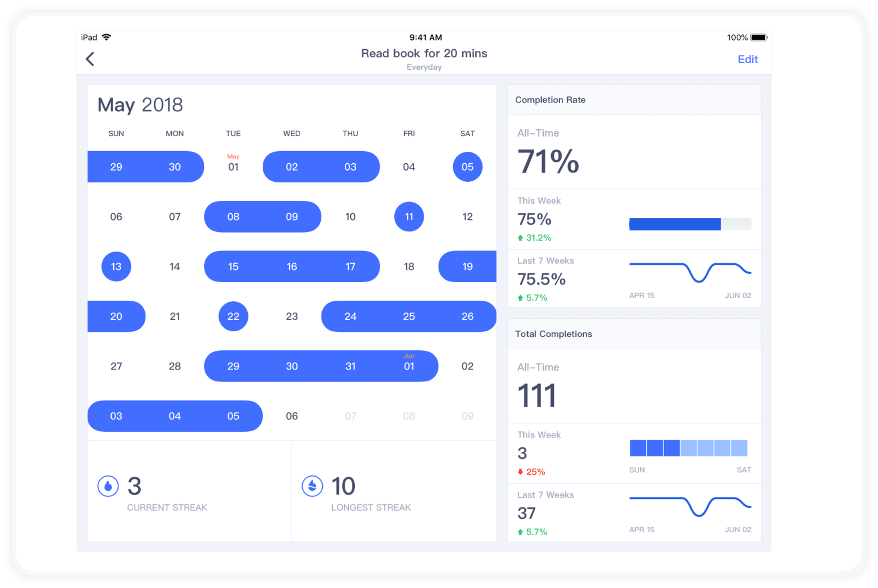Select Jun 01 on the calendar

point(409,366)
